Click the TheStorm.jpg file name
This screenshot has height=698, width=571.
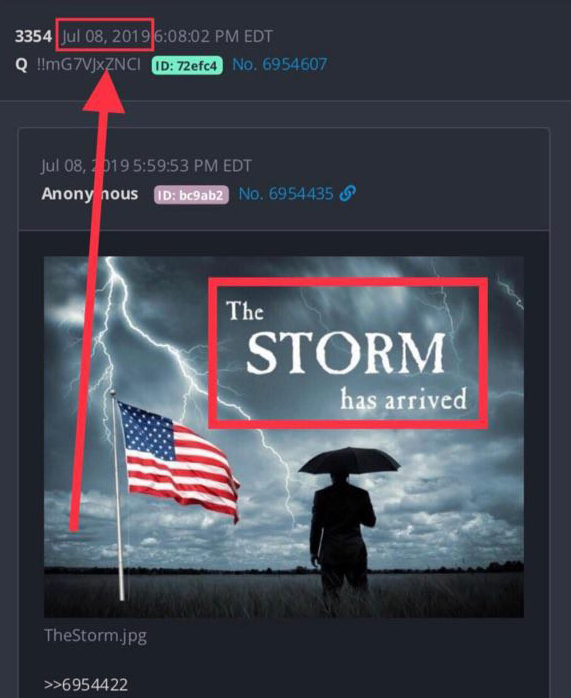click(x=95, y=635)
